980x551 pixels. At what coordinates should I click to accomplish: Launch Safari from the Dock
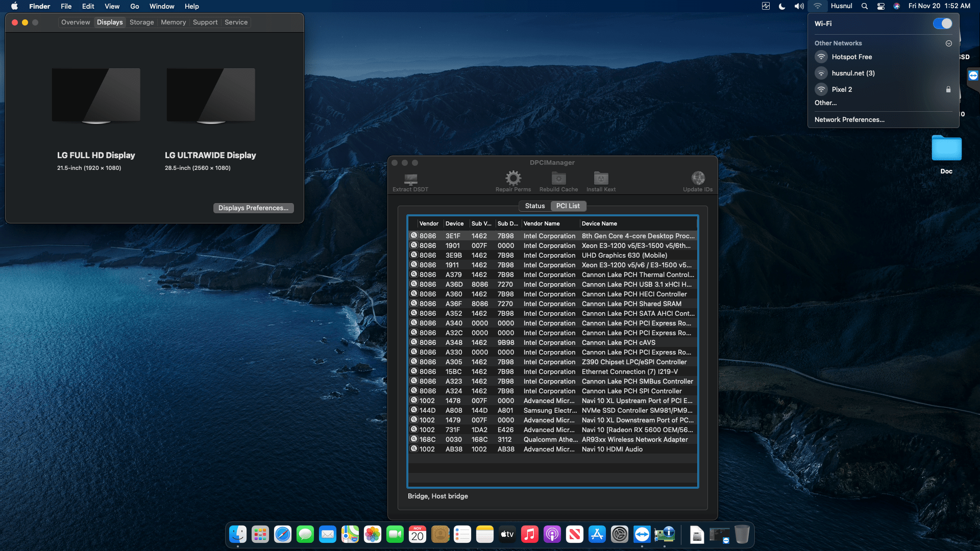283,535
